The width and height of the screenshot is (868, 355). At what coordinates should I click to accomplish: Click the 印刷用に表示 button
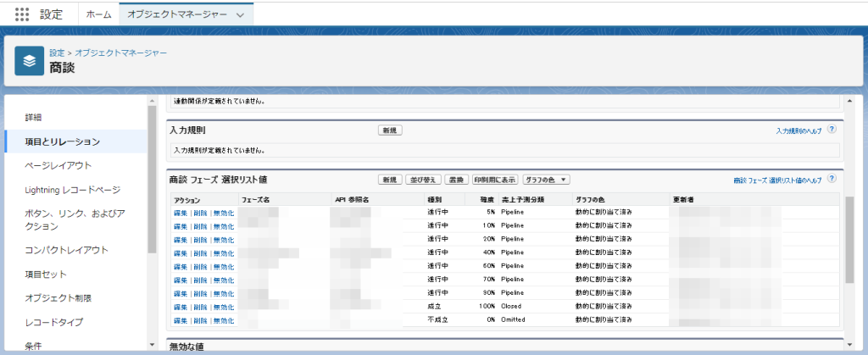click(x=495, y=180)
